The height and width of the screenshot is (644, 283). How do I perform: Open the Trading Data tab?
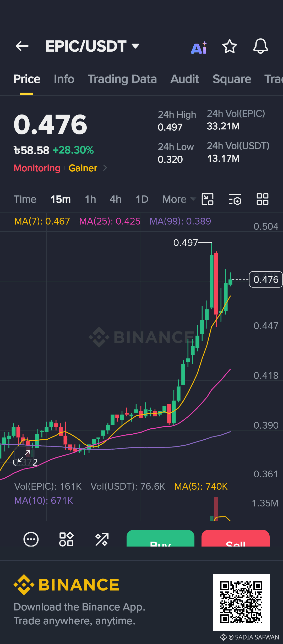122,79
